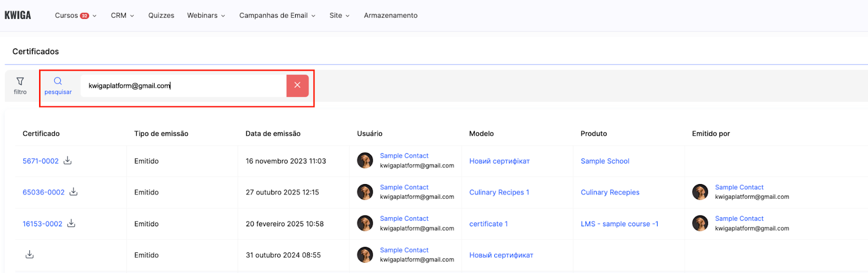The height and width of the screenshot is (273, 868).
Task: Click user avatar in the first row
Action: [365, 160]
